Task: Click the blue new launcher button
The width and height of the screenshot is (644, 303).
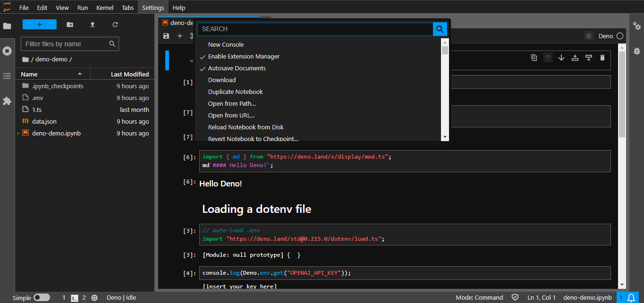Action: [40, 25]
